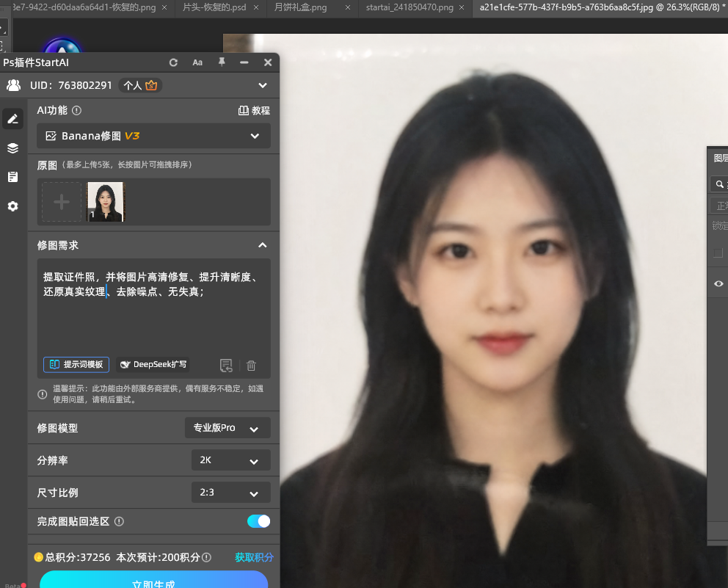Open the 提示词模板 prompt templates

pos(76,365)
